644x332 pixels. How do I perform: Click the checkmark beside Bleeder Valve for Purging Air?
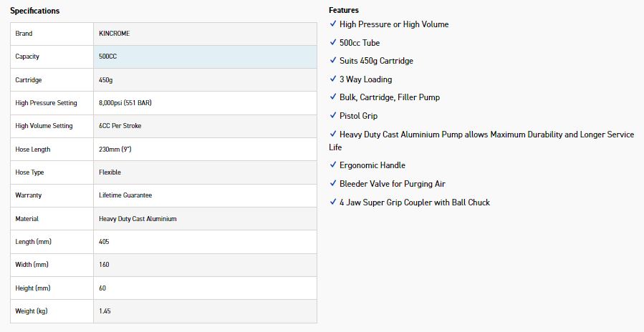click(333, 184)
